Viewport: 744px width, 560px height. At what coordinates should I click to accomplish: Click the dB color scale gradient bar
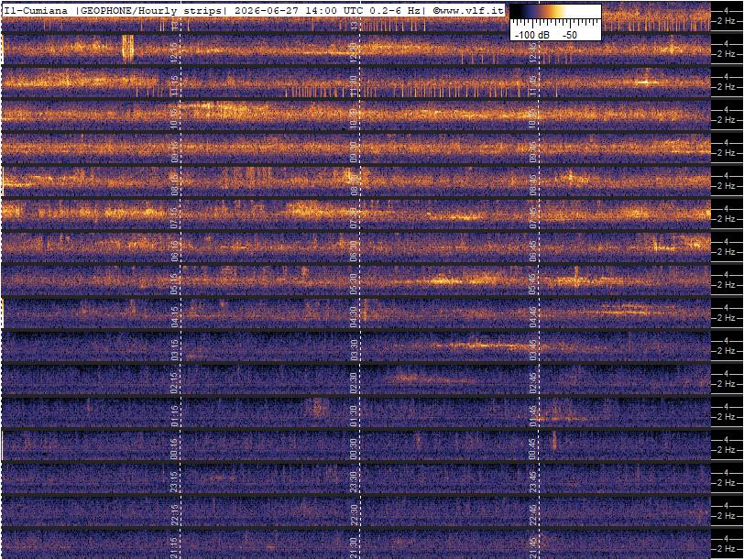[x=555, y=12]
